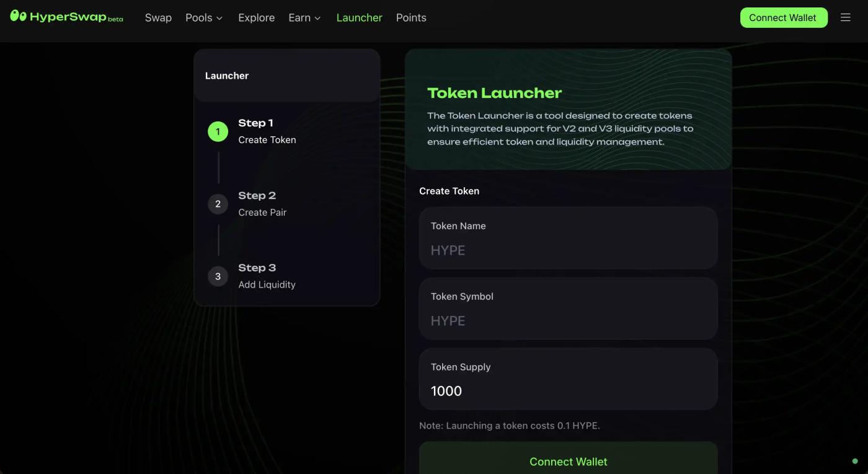Go to the Explore page
This screenshot has height=474, width=868.
[256, 17]
